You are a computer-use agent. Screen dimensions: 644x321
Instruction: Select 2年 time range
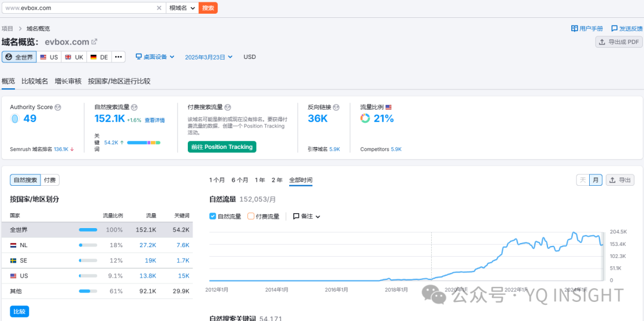tap(277, 180)
